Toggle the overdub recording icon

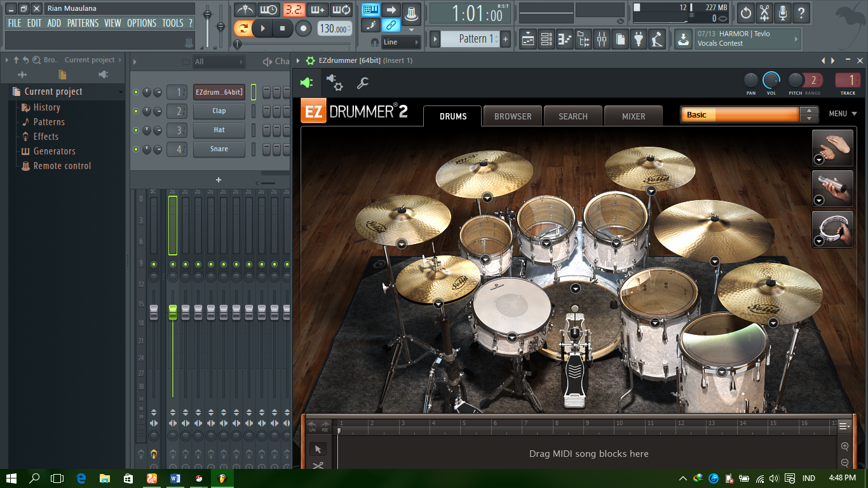pyautogui.click(x=317, y=10)
